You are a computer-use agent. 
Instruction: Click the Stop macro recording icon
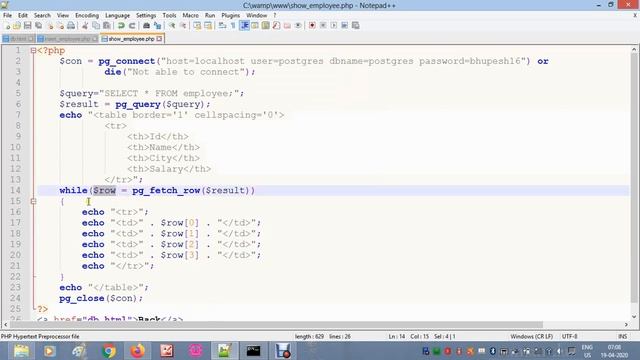pos(323,26)
